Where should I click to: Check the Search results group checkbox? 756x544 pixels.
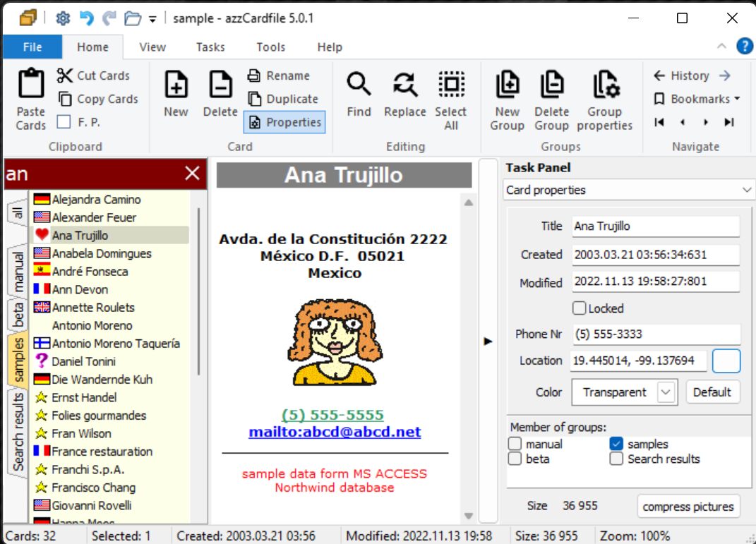coord(616,459)
